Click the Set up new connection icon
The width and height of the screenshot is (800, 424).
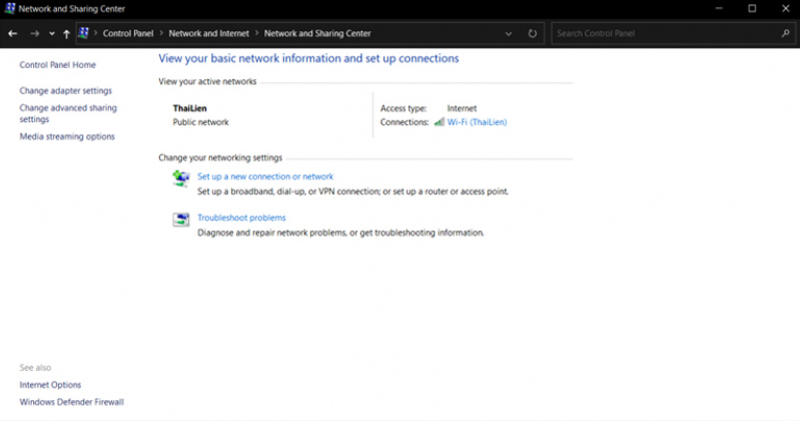(181, 178)
